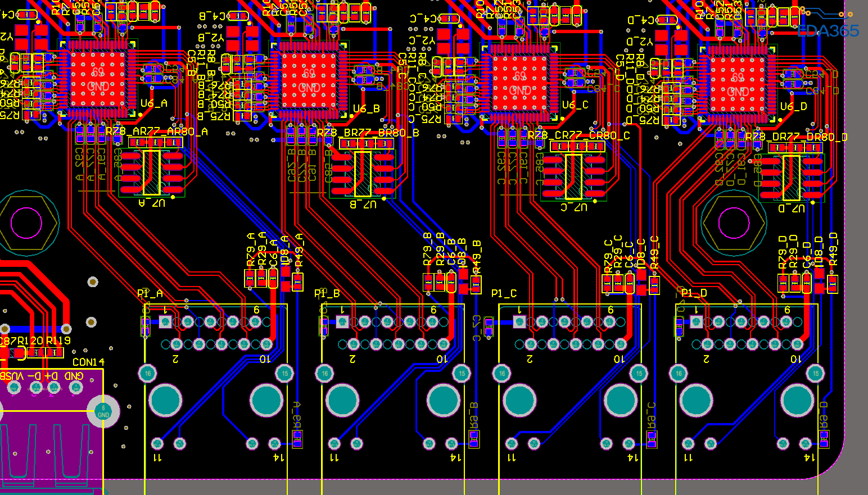Select the square pin 1 pad of P1_D

pos(696,322)
